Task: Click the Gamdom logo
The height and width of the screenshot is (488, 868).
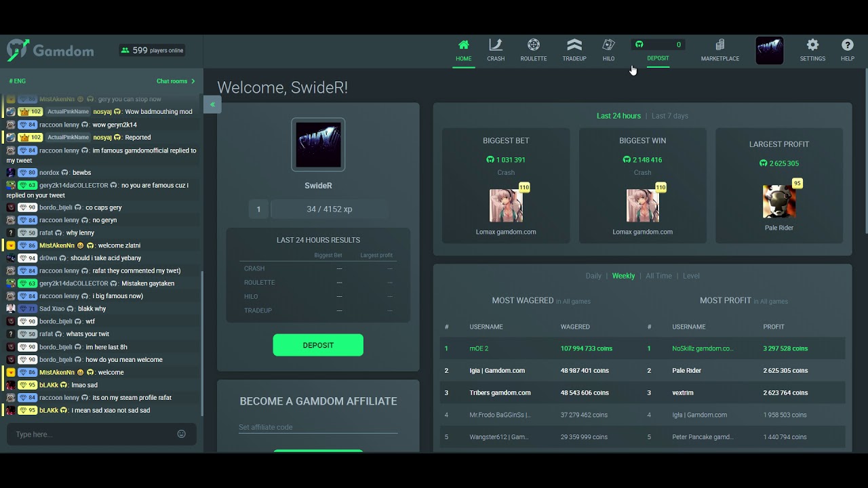Action: tap(50, 50)
